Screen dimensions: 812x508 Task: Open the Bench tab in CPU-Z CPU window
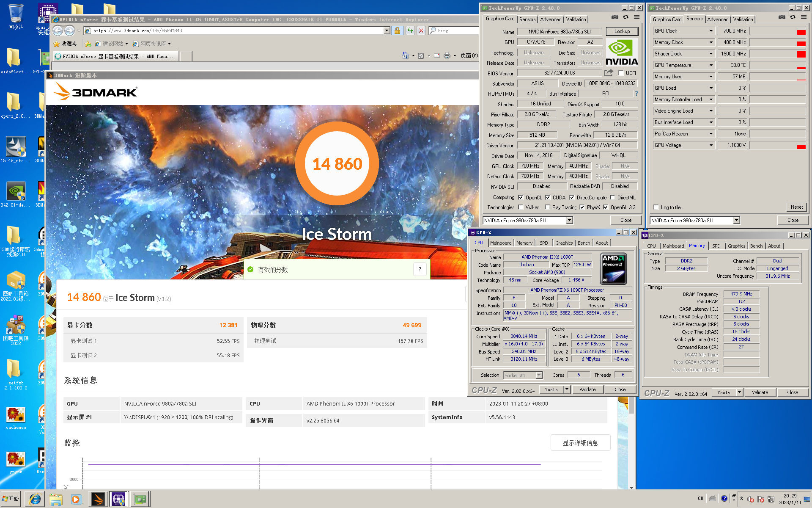tap(584, 243)
